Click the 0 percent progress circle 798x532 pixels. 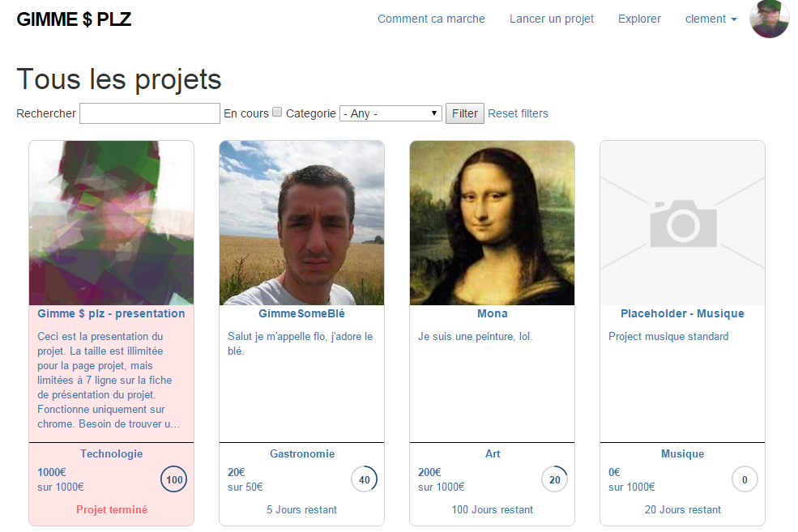point(745,479)
